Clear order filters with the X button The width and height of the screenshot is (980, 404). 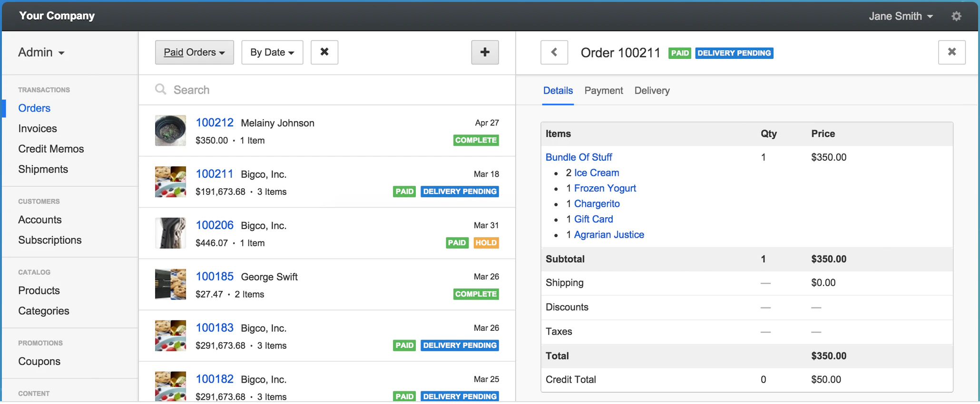(324, 52)
